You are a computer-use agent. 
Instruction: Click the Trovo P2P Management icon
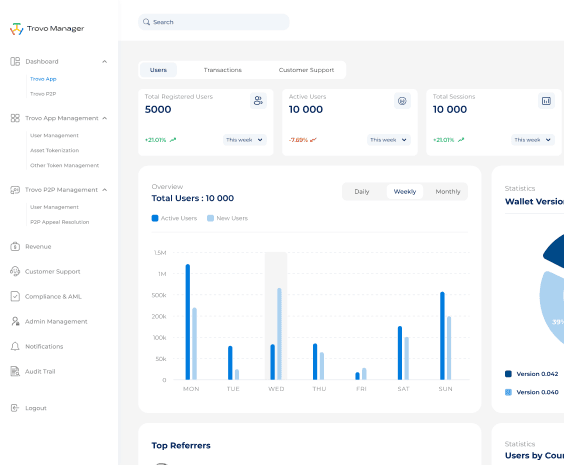15,190
